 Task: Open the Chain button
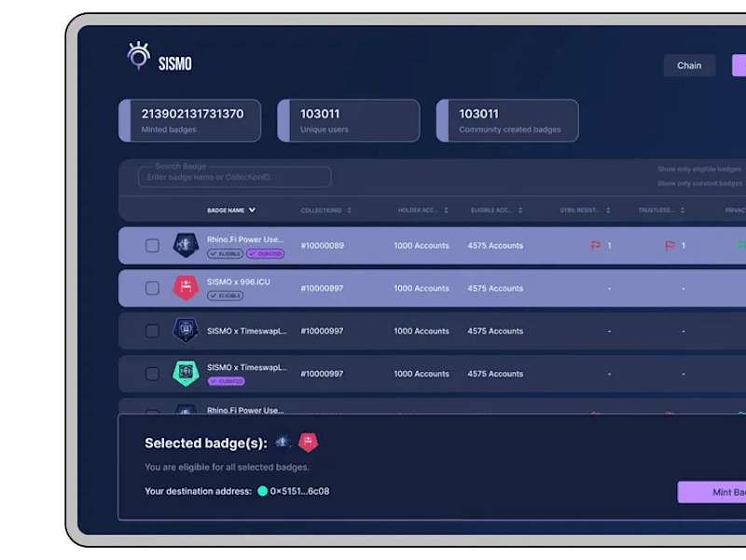pos(689,65)
